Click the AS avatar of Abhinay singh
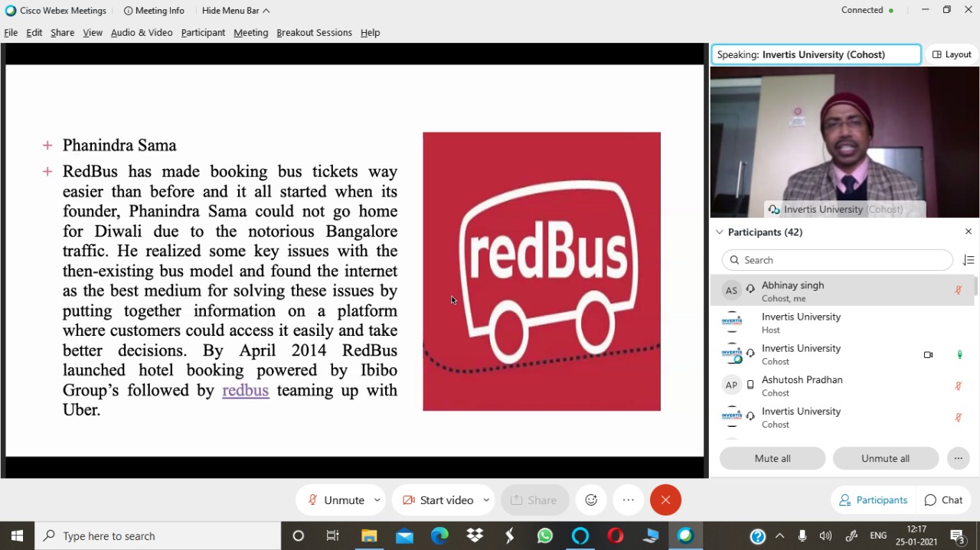Viewport: 980px width, 550px height. tap(732, 291)
